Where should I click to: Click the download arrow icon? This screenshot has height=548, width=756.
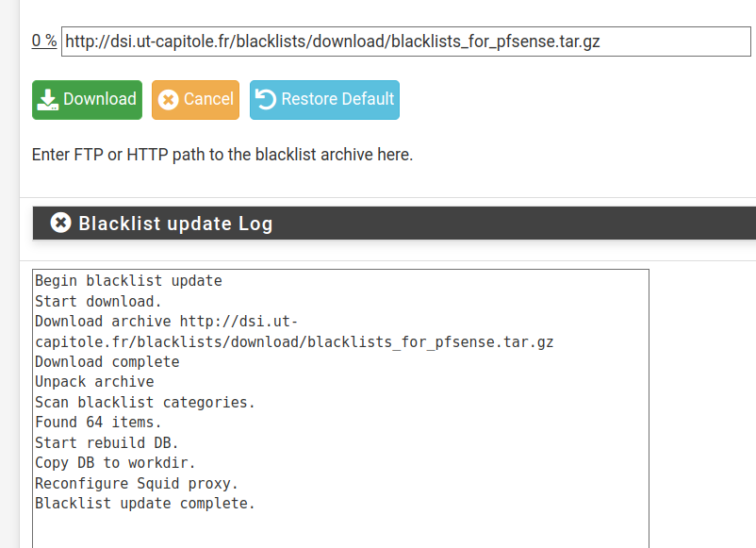coord(47,100)
